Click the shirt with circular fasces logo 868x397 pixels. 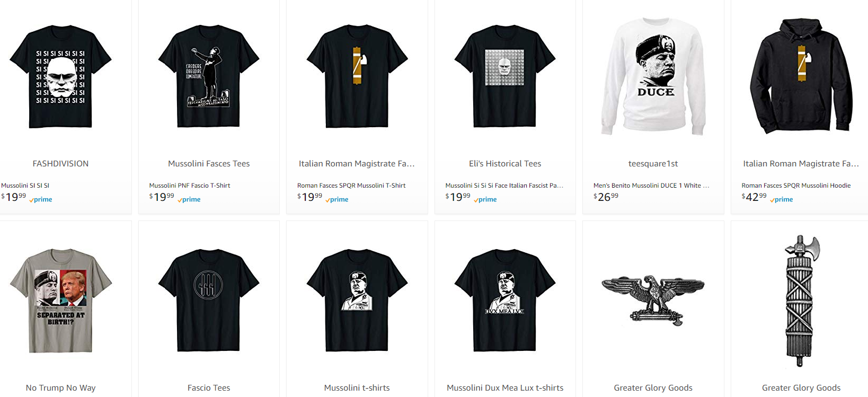tap(209, 301)
